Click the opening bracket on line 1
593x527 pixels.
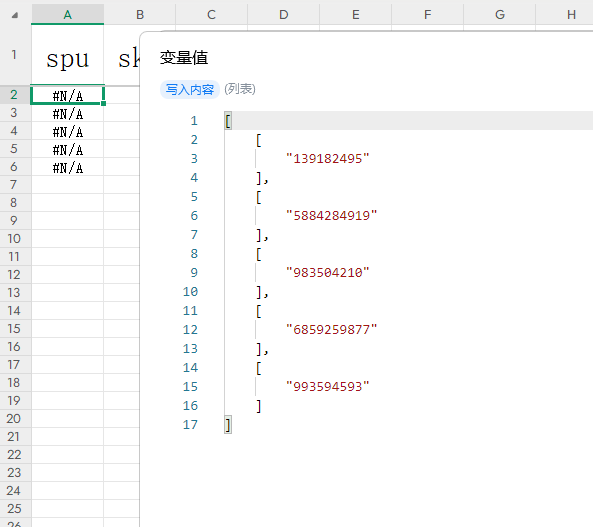pyautogui.click(x=228, y=121)
